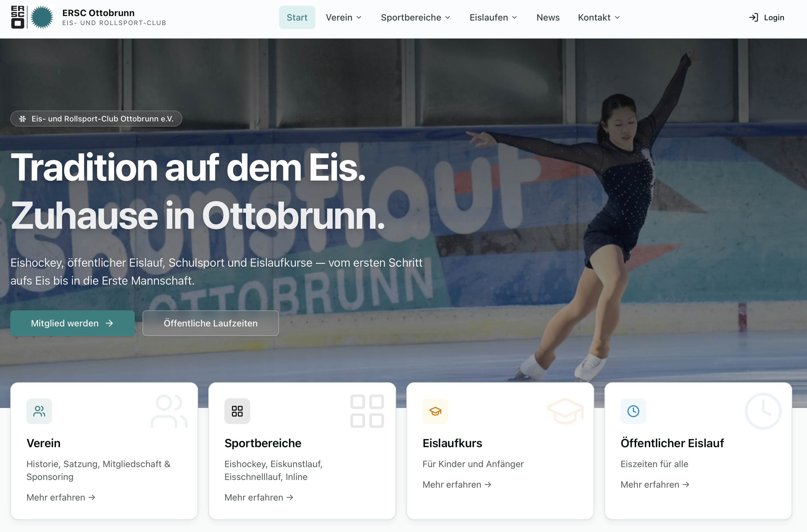
Task: Click the Sportbereiche card heading
Action: coord(263,443)
